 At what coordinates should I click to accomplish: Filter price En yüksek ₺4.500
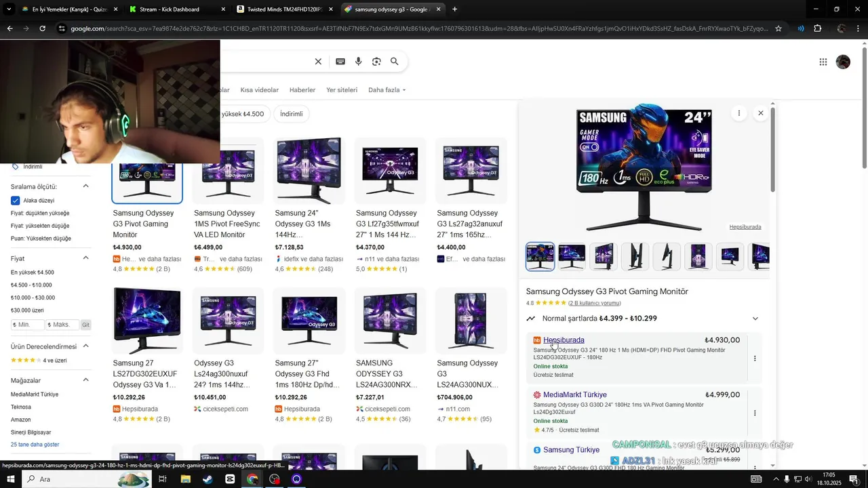click(x=32, y=272)
